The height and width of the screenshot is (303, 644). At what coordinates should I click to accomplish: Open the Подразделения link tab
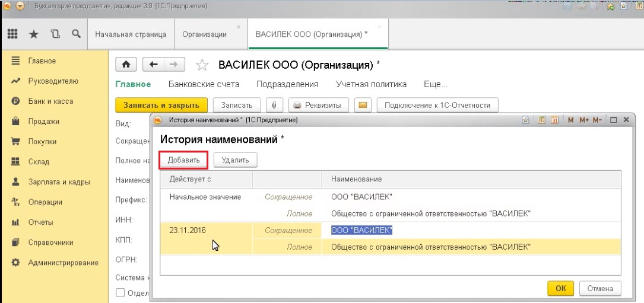click(x=287, y=84)
